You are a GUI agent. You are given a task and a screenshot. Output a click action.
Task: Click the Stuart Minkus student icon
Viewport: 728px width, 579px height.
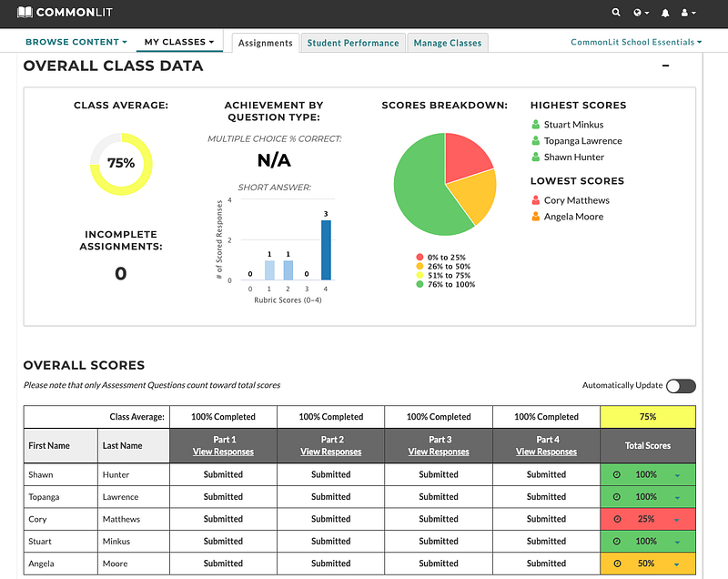[535, 125]
